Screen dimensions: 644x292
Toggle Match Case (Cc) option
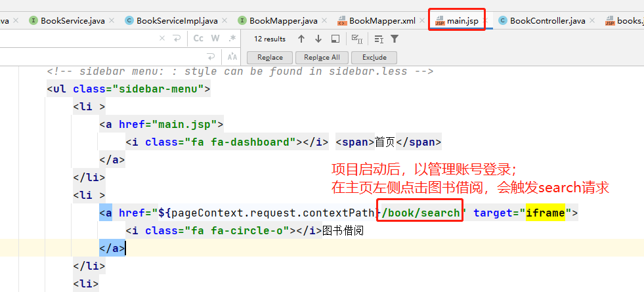pos(198,38)
